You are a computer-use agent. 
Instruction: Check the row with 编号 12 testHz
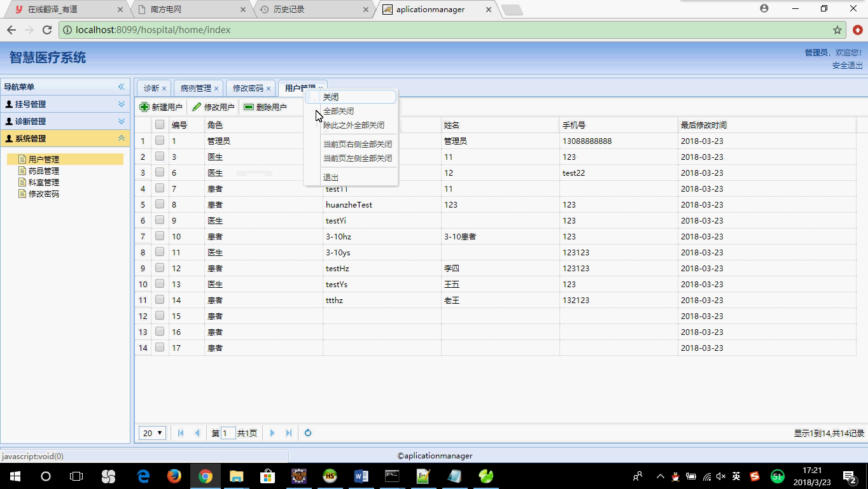tap(160, 268)
